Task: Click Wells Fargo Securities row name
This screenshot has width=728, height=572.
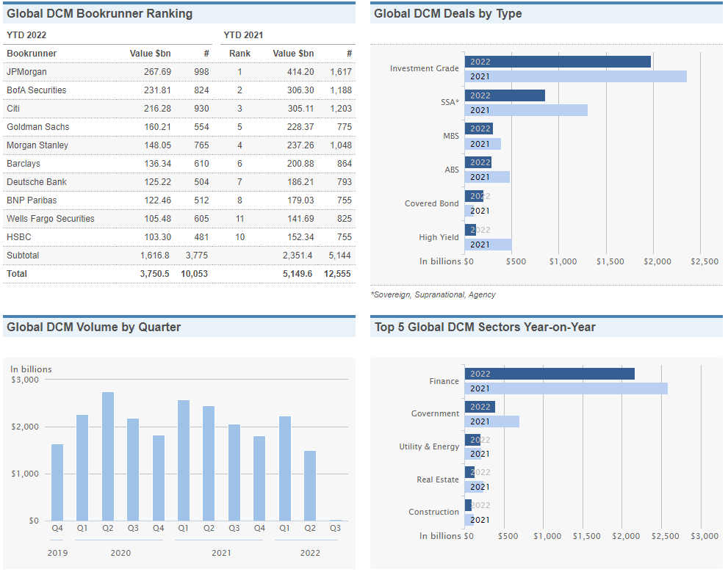Action: click(50, 219)
